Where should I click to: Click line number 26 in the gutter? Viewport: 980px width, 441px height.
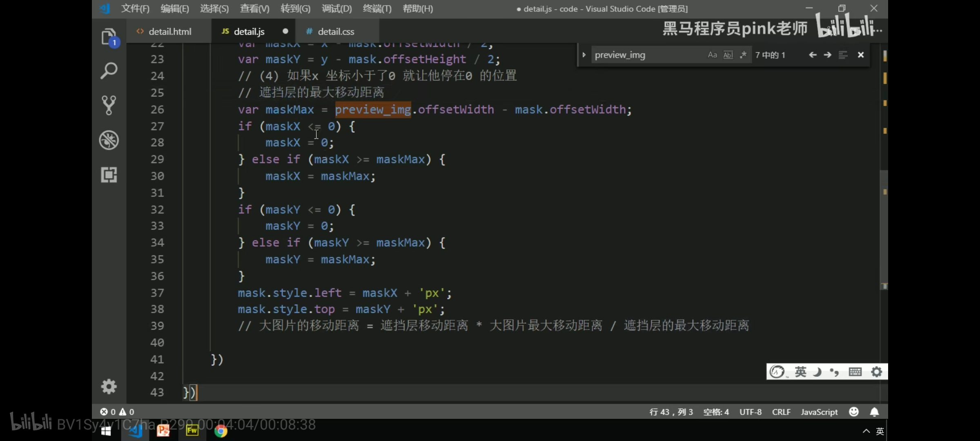(157, 109)
